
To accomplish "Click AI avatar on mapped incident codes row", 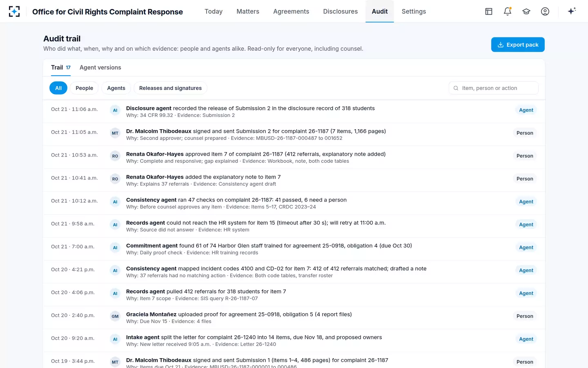I will click(x=115, y=270).
